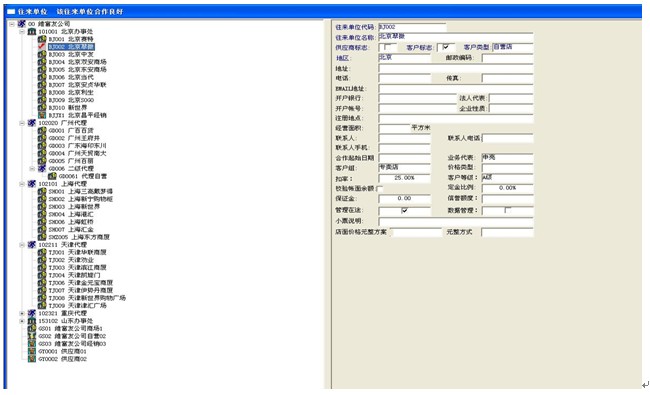Click the icon beside GS01 node

[x=32, y=328]
